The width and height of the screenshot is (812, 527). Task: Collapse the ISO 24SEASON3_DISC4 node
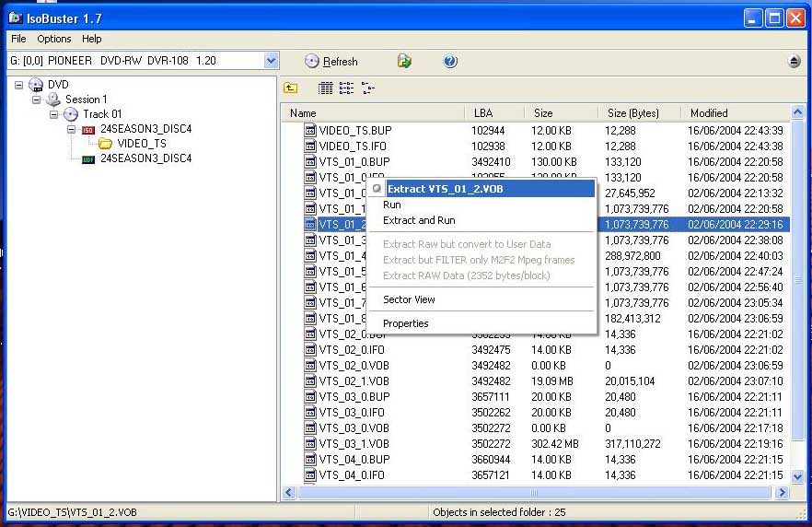(72, 129)
